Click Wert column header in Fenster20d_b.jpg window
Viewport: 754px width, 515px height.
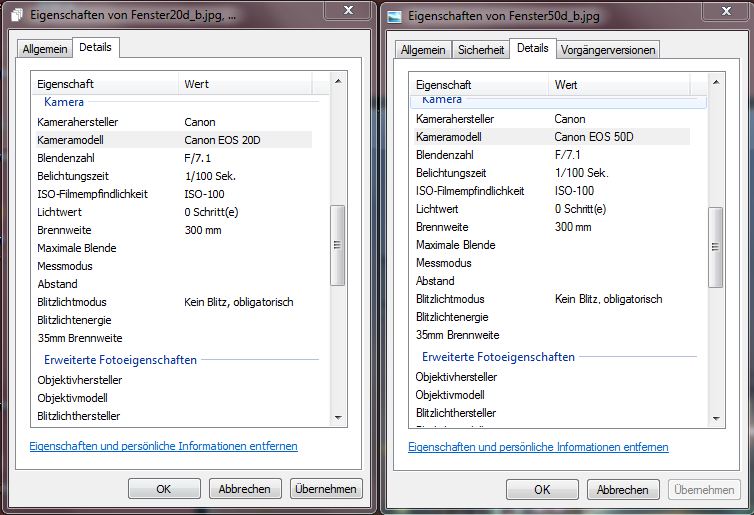pos(245,84)
